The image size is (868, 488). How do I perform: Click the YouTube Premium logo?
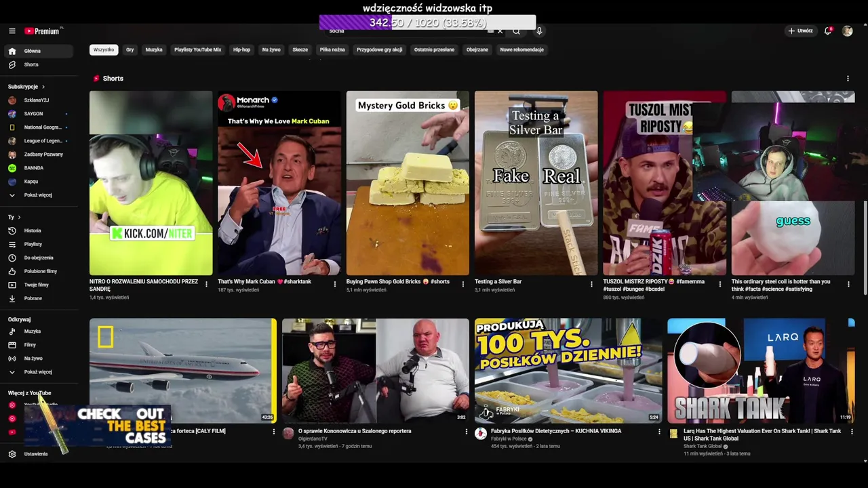pyautogui.click(x=42, y=31)
